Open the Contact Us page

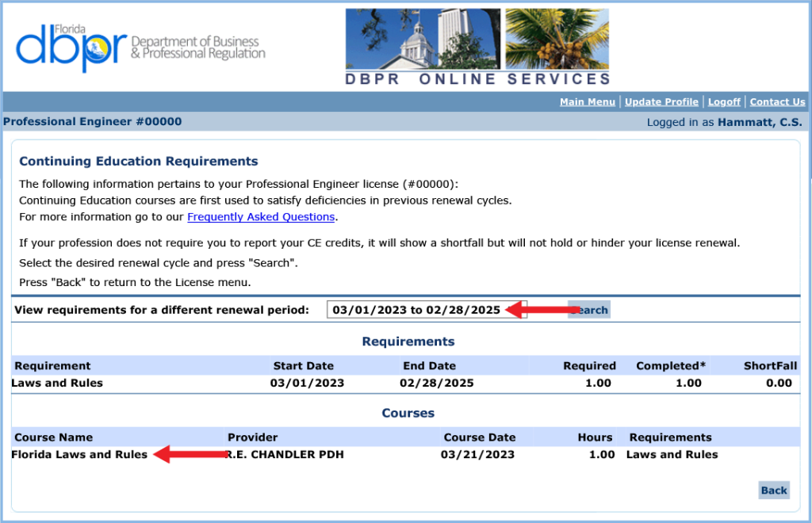(777, 101)
